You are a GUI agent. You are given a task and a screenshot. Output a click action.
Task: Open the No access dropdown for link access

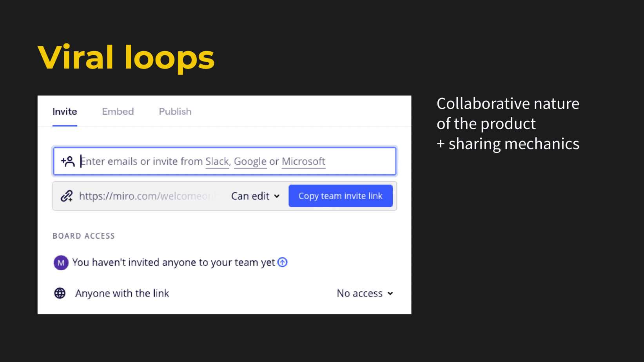point(365,293)
